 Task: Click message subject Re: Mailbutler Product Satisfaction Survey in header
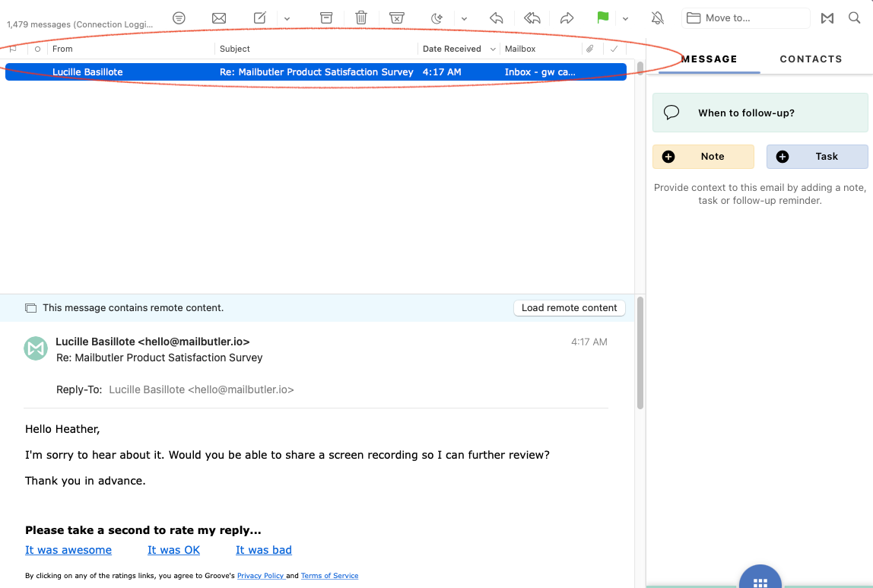[x=159, y=358]
